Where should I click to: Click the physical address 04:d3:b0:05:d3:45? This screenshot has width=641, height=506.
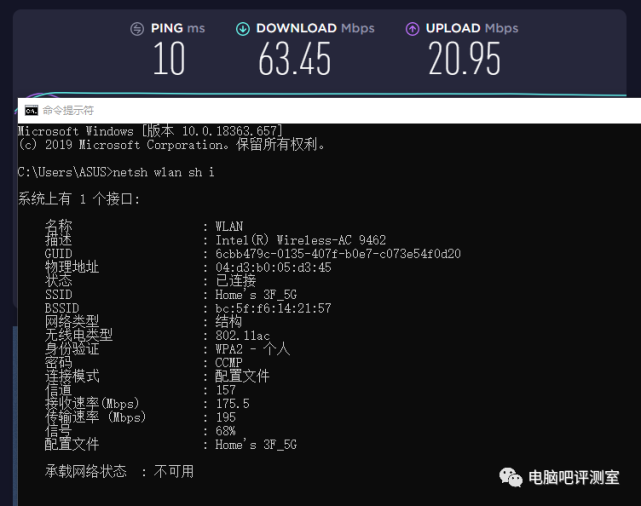tap(273, 267)
